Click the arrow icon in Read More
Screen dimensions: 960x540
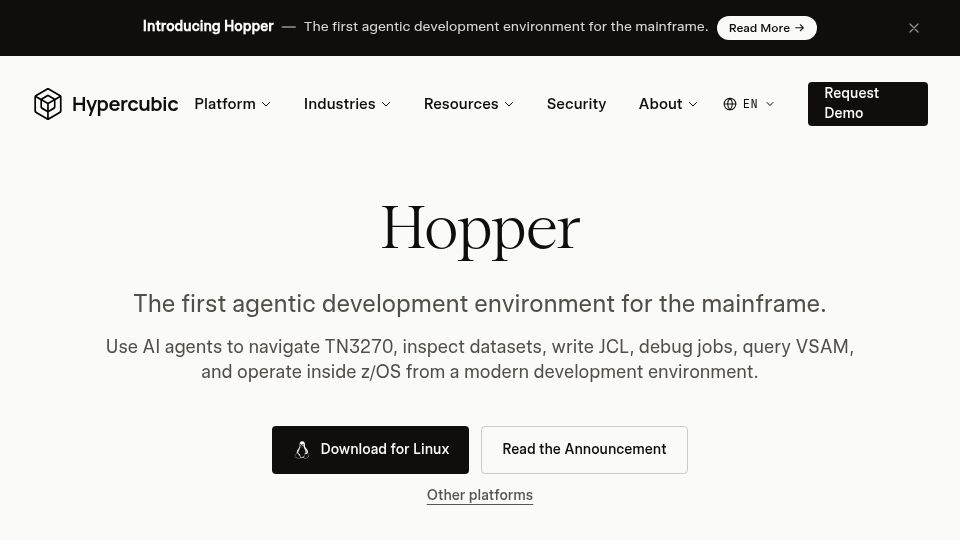pos(800,28)
